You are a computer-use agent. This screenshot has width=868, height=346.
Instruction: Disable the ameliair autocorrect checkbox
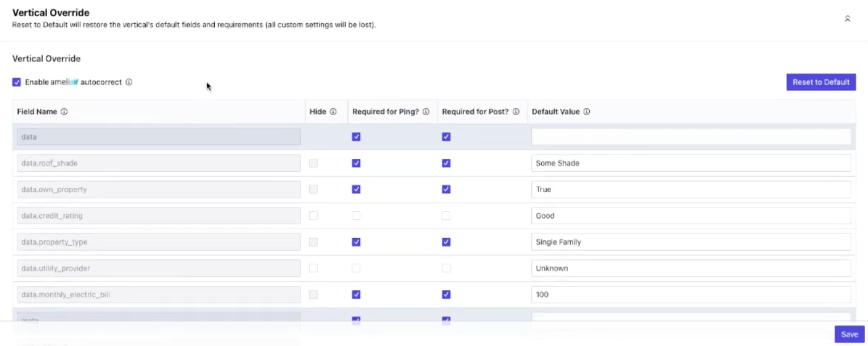pos(16,82)
